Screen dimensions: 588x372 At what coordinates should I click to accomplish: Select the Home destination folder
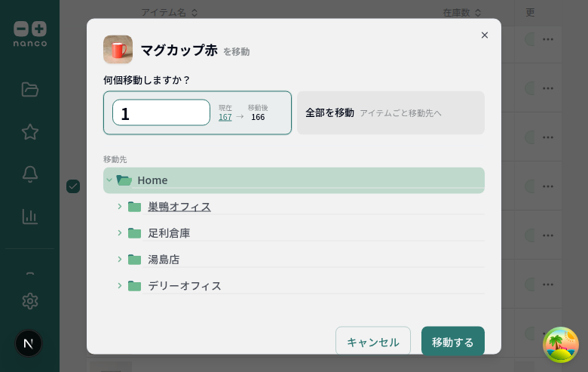(294, 180)
